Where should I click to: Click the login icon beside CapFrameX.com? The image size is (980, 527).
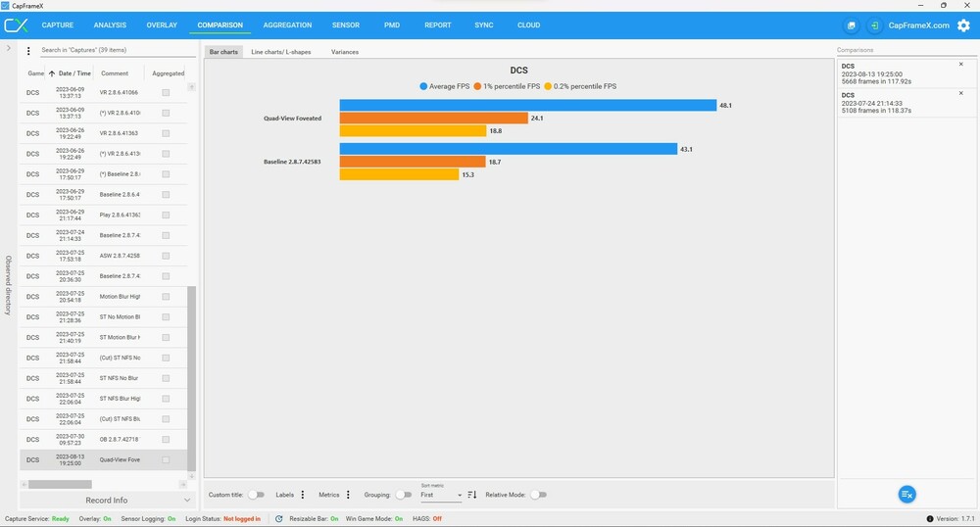coord(874,25)
